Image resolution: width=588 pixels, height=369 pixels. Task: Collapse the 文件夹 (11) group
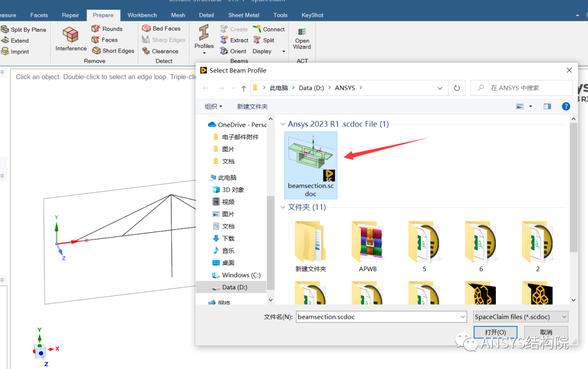(283, 207)
